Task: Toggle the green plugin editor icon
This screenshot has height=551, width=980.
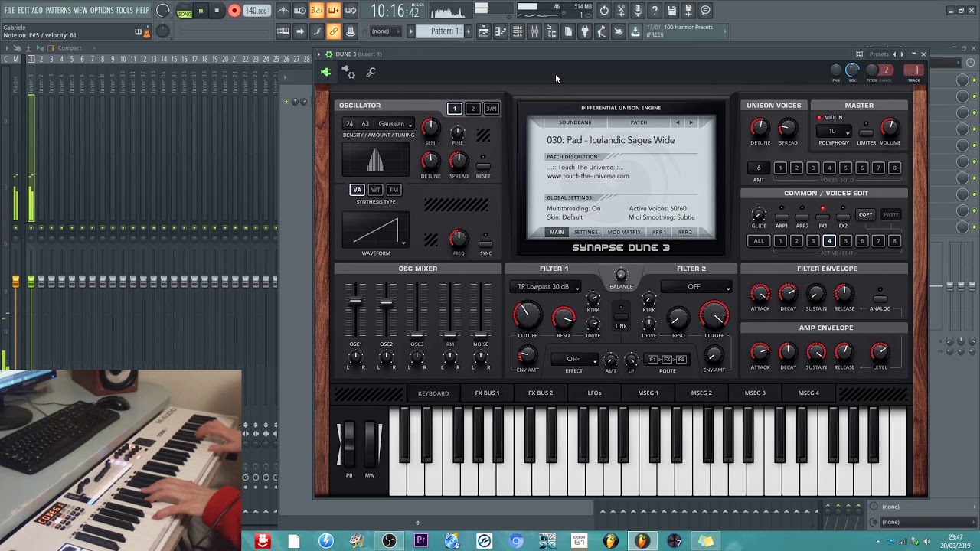Action: [325, 72]
